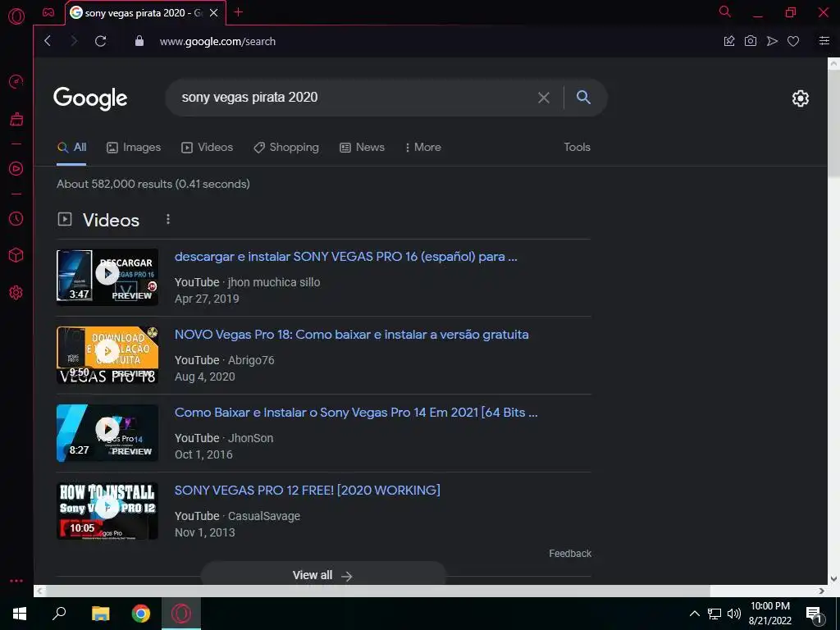Viewport: 840px width, 630px height.
Task: Submit search with Google magnifier icon
Action: coord(583,97)
